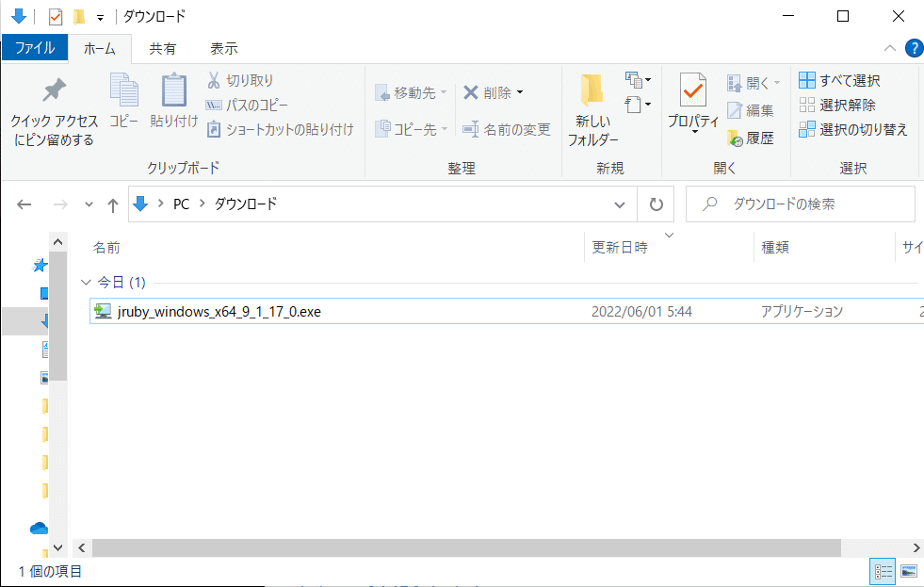924x587 pixels.
Task: Switch to the 表示 ribbon tab
Action: (x=224, y=48)
